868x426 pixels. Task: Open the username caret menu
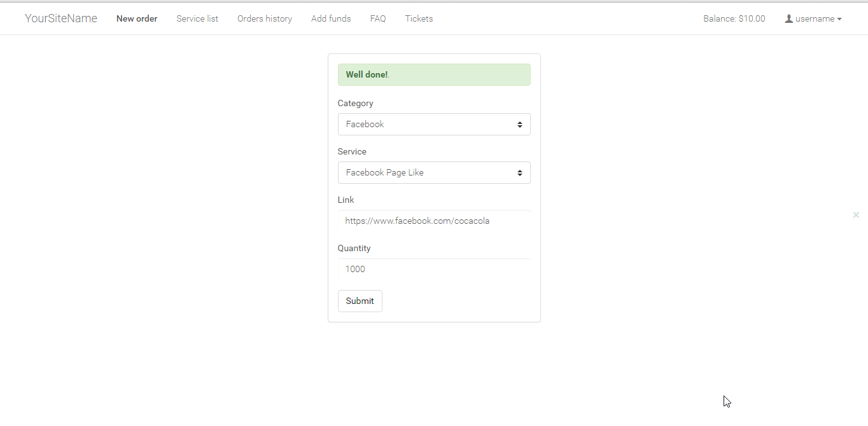pyautogui.click(x=839, y=19)
